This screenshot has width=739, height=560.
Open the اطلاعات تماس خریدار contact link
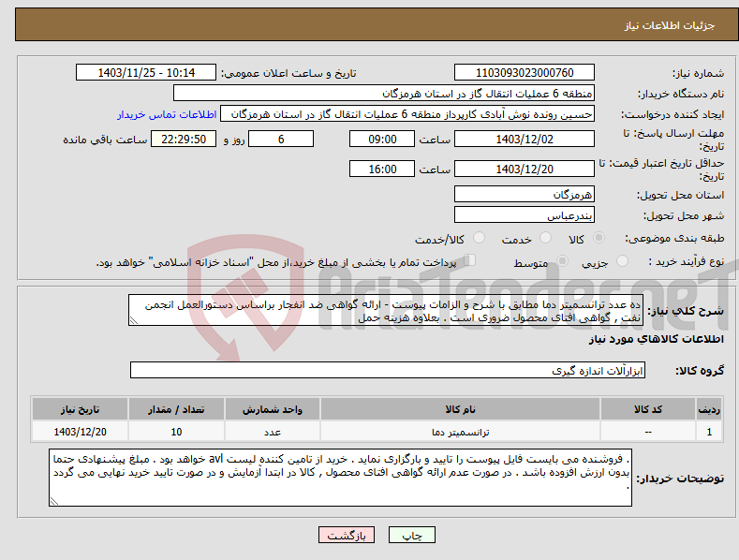[x=167, y=114]
